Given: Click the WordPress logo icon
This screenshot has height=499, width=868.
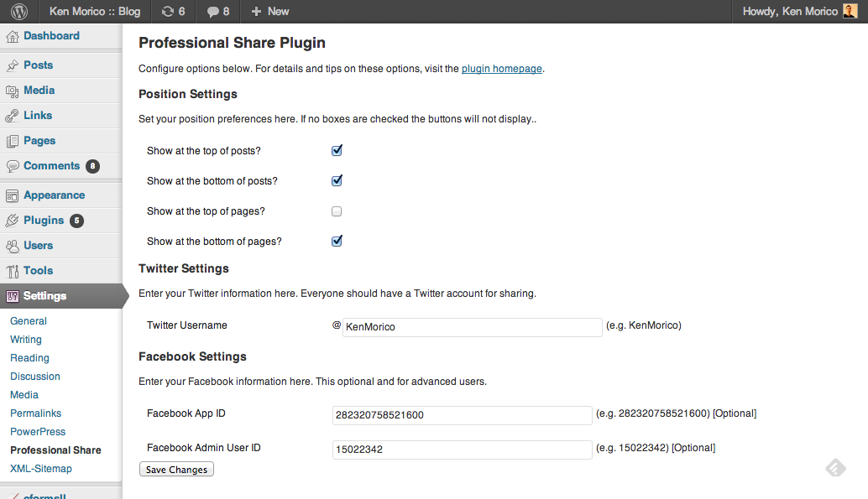Looking at the screenshot, I should (19, 11).
